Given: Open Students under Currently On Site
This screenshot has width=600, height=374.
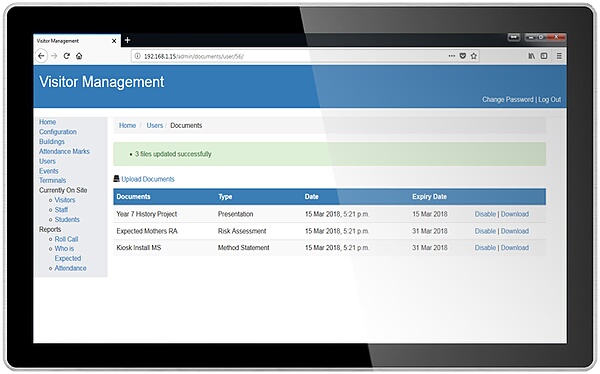Looking at the screenshot, I should [67, 219].
